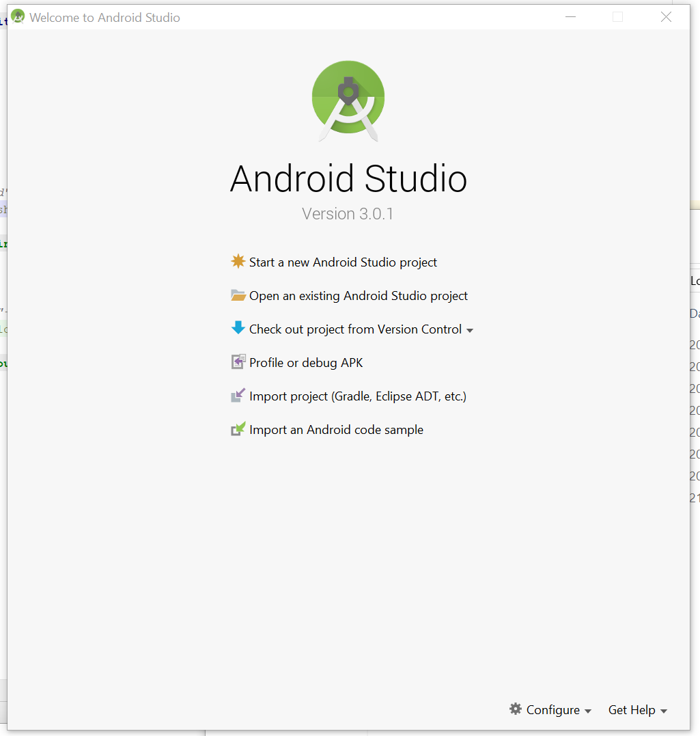The width and height of the screenshot is (700, 736).
Task: Open the Get Help menu label
Action: tap(632, 710)
